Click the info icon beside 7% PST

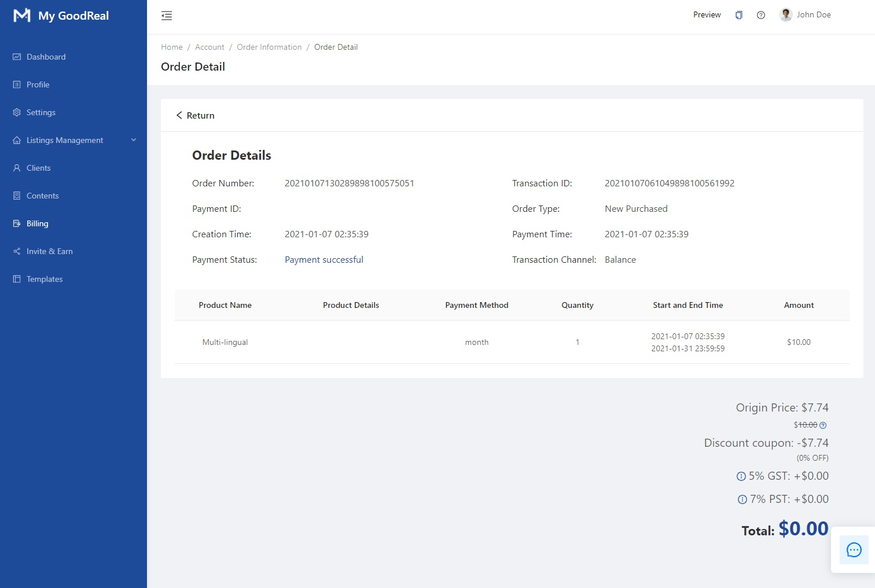click(742, 499)
